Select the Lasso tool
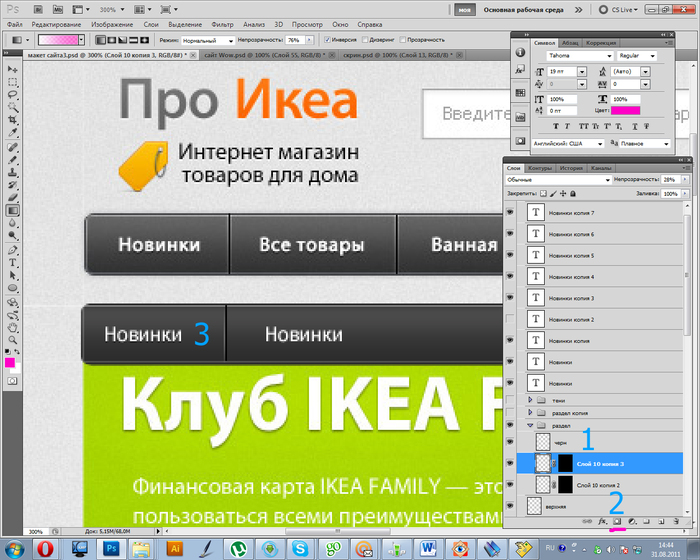Viewport: 700px width, 560px height. click(x=12, y=95)
